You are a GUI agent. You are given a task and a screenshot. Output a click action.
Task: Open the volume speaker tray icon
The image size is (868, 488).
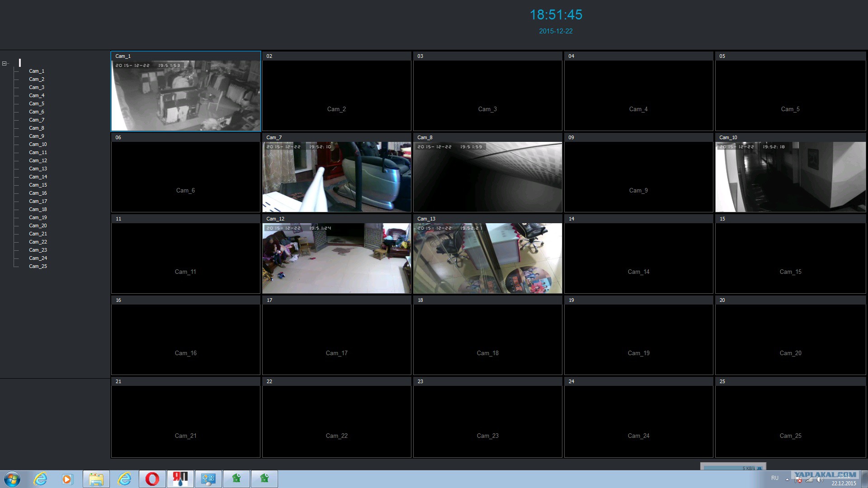click(x=820, y=480)
